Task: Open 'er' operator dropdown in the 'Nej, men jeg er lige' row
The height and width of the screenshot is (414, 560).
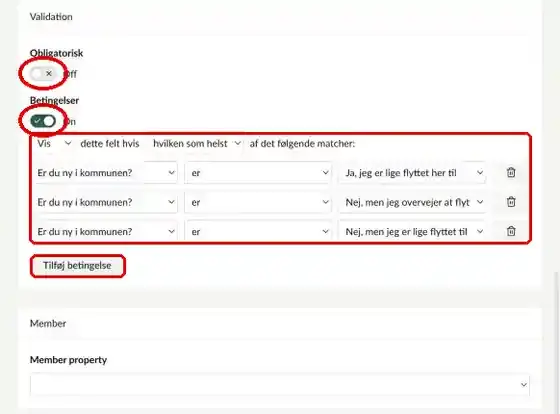Action: (x=258, y=231)
